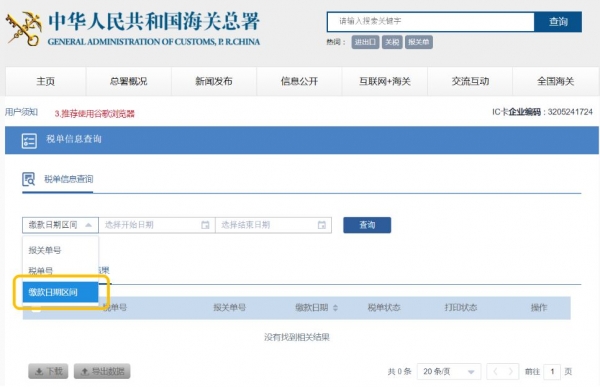Focus the keyword search input field
Screen dimensions: 600x387
click(431, 22)
